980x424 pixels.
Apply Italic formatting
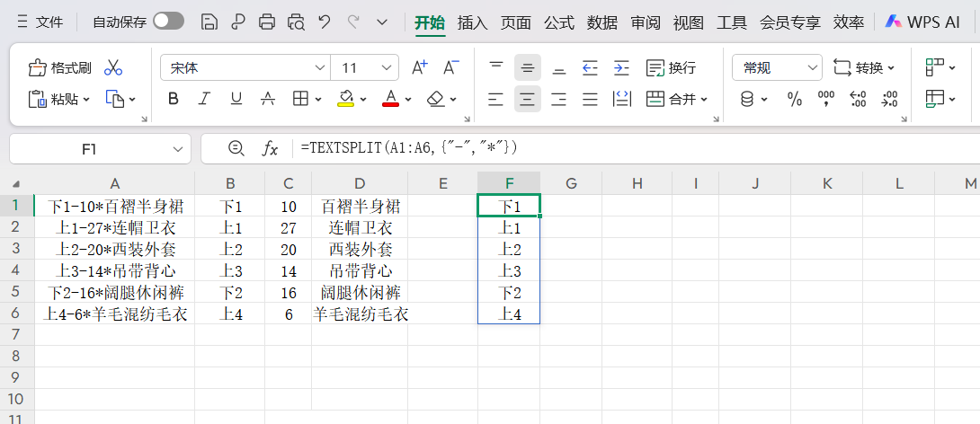(x=204, y=99)
